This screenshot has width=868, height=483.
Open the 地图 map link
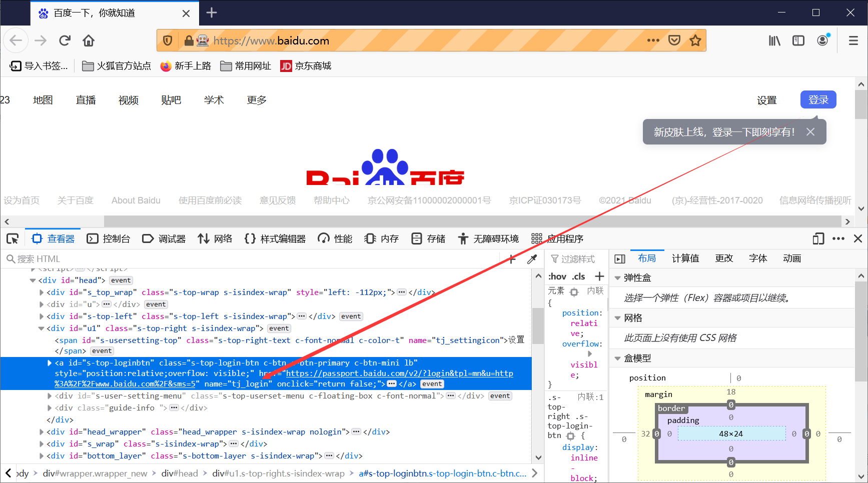[43, 100]
